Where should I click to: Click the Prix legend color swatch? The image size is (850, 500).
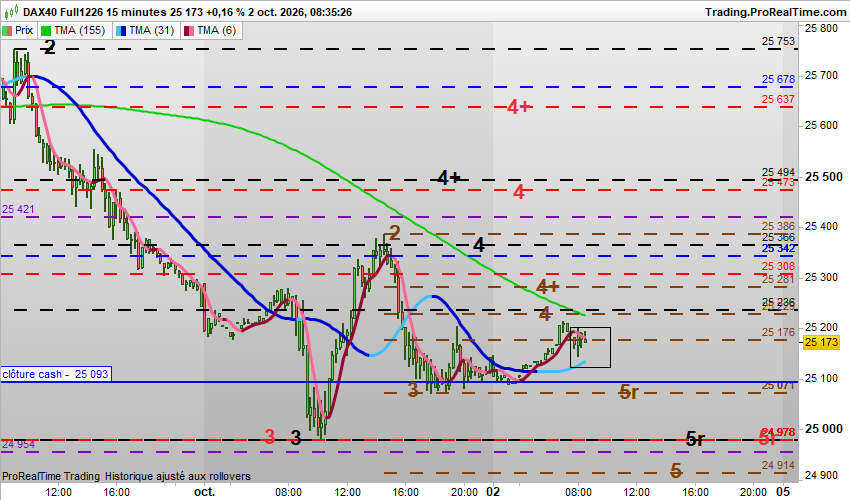pyautogui.click(x=7, y=31)
